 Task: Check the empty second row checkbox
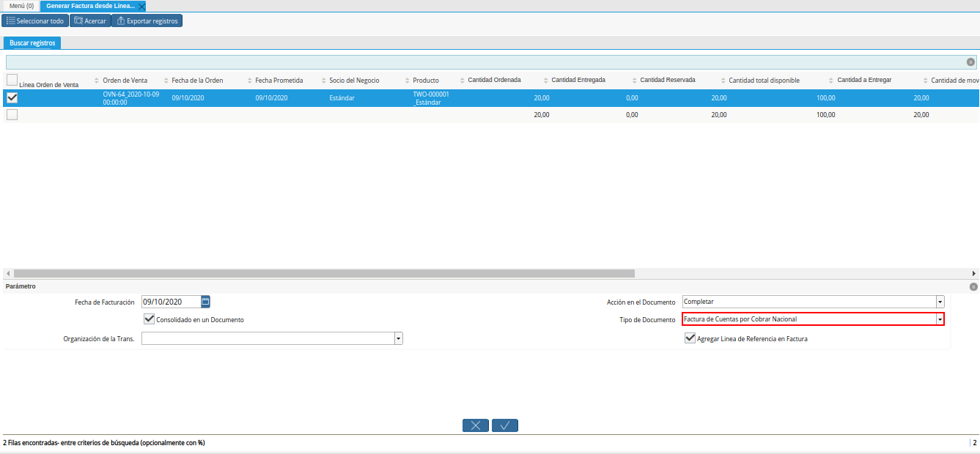[x=12, y=115]
